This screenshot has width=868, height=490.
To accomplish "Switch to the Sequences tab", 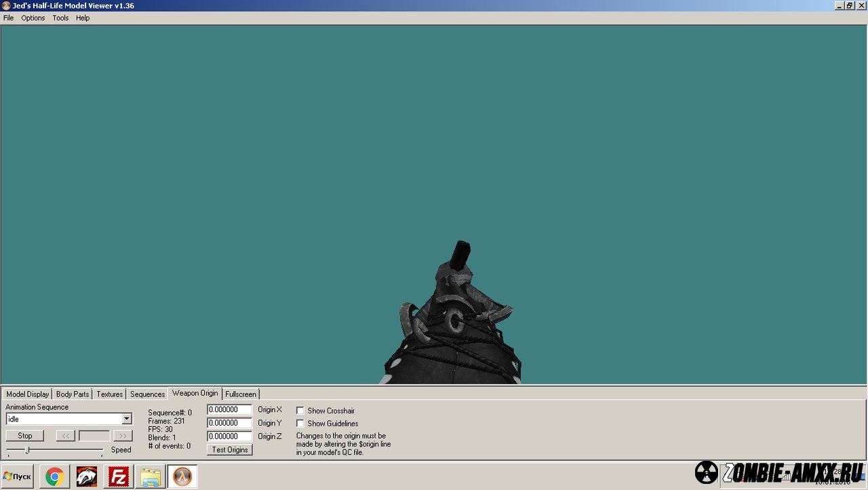I will pyautogui.click(x=147, y=394).
